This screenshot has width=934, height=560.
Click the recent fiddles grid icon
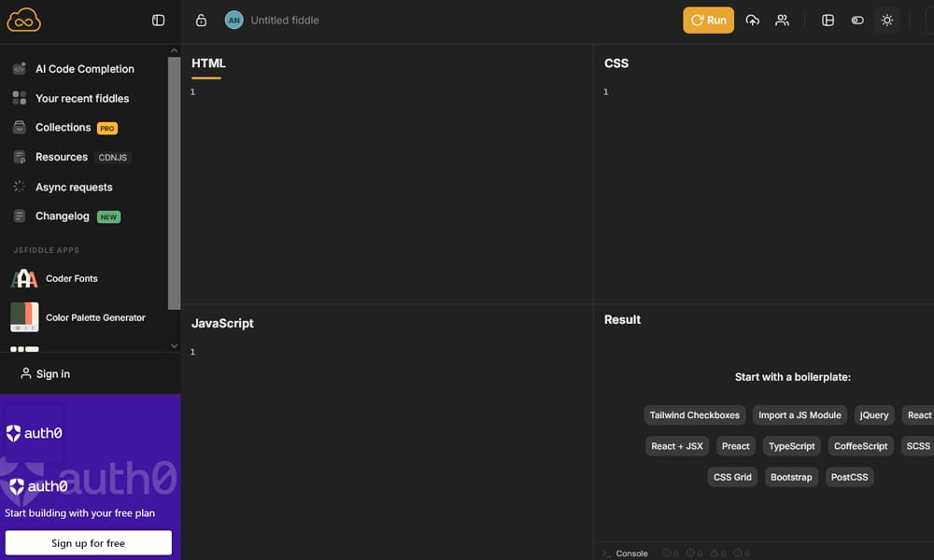tap(19, 98)
